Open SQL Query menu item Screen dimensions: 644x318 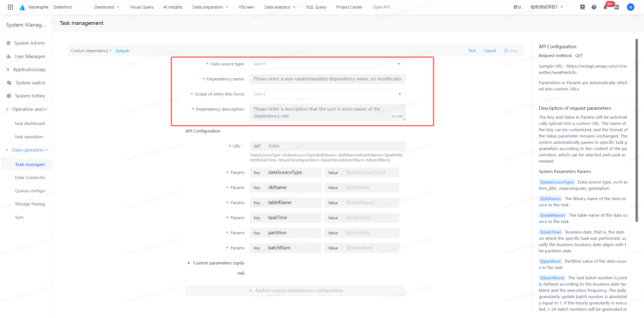coord(316,7)
